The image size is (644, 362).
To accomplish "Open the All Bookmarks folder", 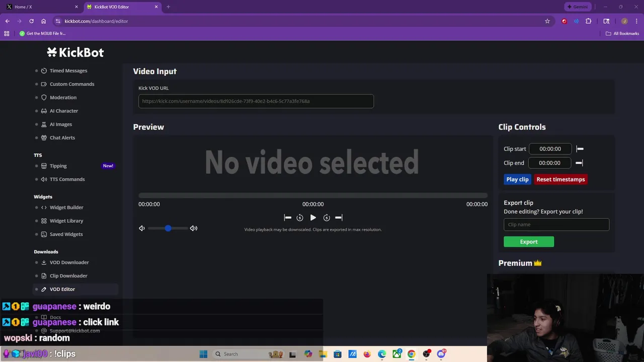I will (x=622, y=34).
